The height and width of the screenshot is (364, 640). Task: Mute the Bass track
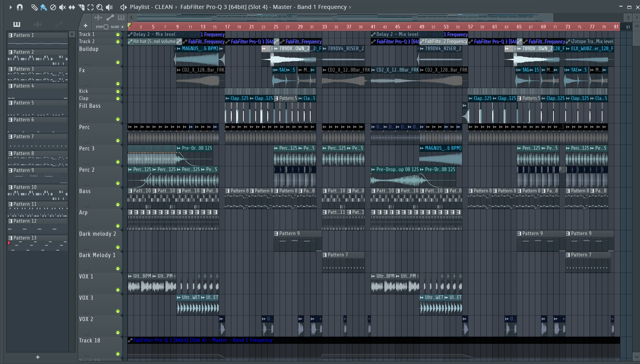click(118, 204)
